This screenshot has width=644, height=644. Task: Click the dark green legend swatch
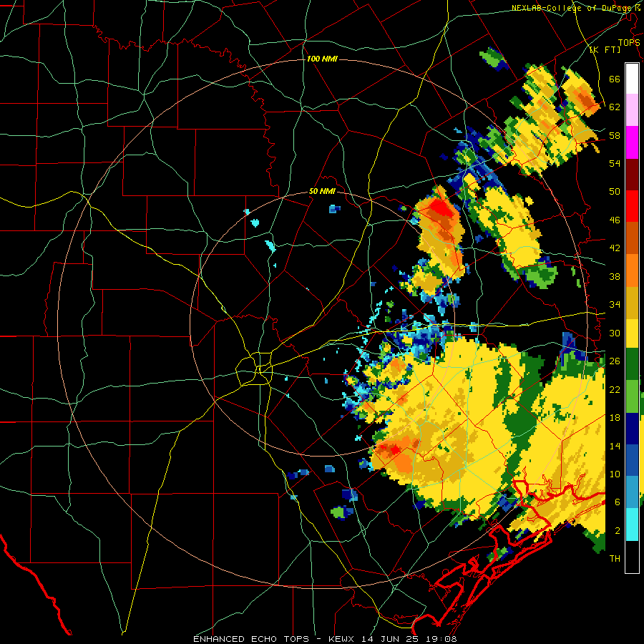[632, 364]
